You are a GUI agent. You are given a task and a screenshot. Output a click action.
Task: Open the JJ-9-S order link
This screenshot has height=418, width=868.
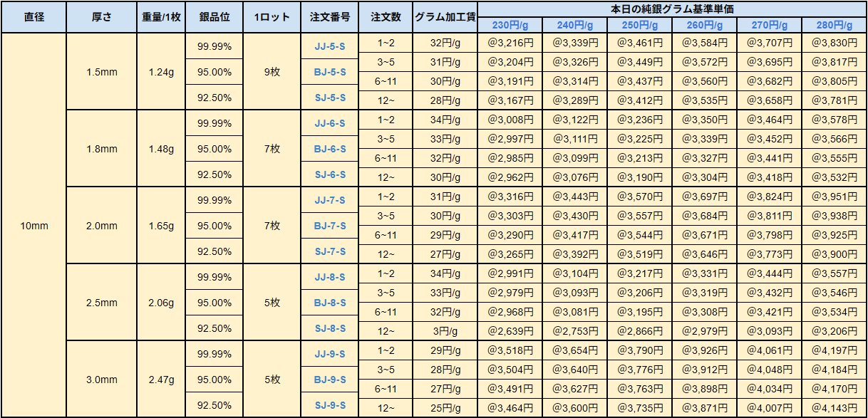point(330,354)
